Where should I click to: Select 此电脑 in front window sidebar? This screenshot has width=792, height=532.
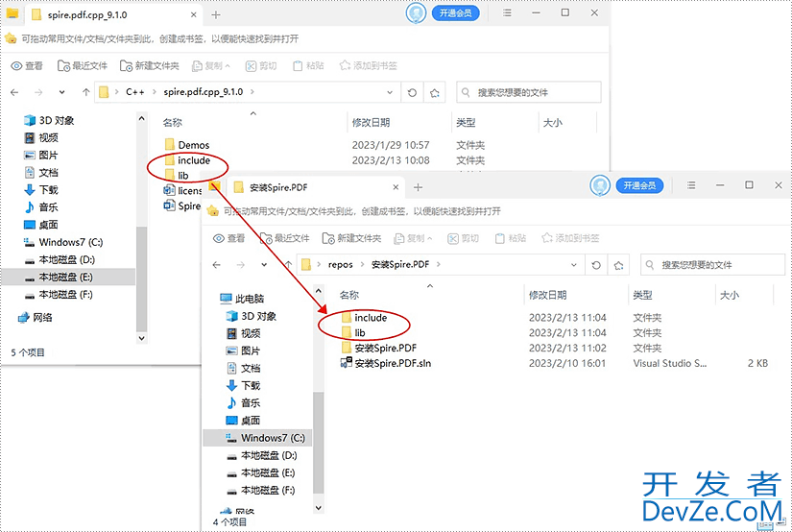(x=243, y=299)
